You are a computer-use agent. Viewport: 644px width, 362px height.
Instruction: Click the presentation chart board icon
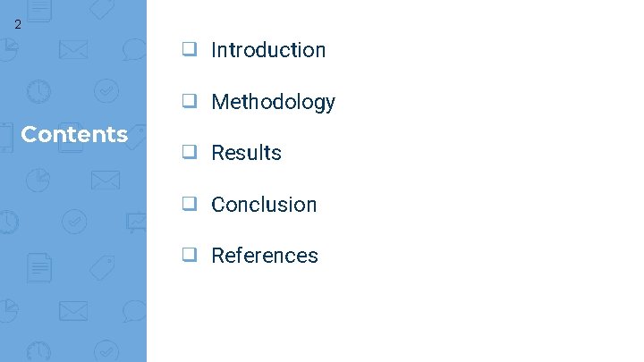[137, 220]
